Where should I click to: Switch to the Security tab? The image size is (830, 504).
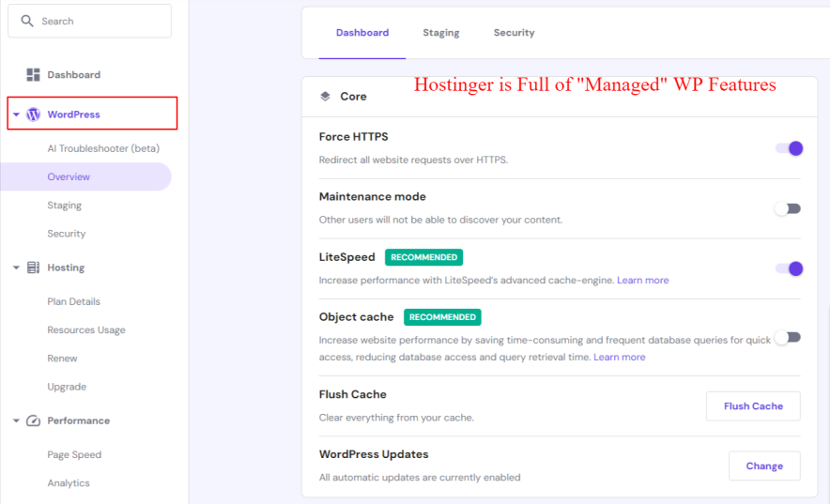pos(514,33)
